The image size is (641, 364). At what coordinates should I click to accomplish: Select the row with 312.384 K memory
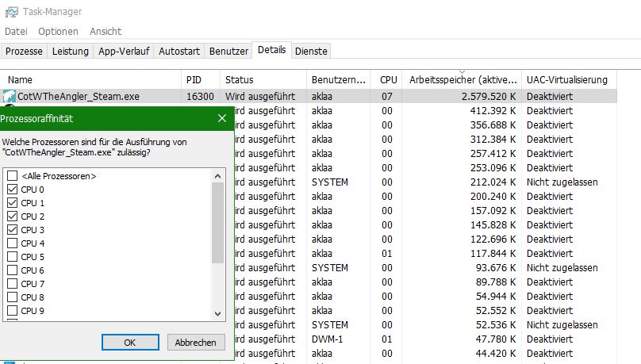click(x=425, y=140)
